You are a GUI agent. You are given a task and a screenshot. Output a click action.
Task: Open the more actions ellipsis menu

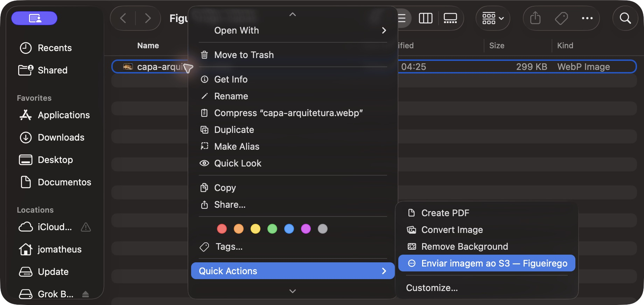click(587, 18)
